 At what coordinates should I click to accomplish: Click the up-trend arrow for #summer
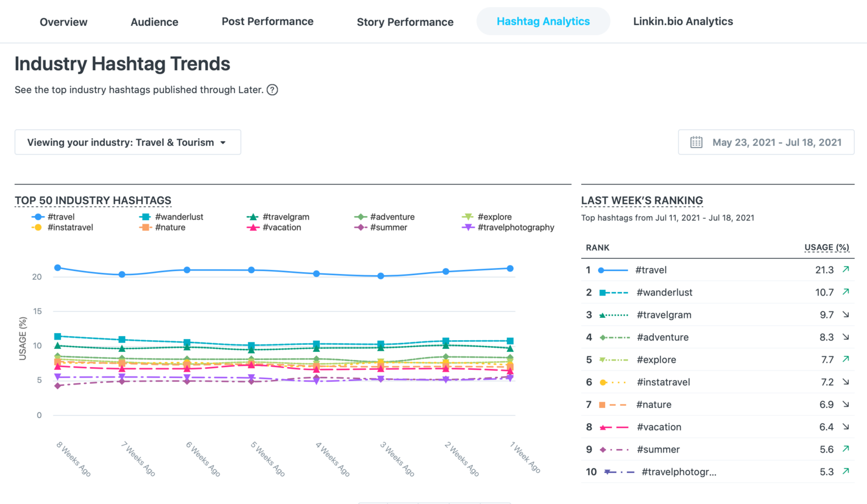(x=846, y=449)
